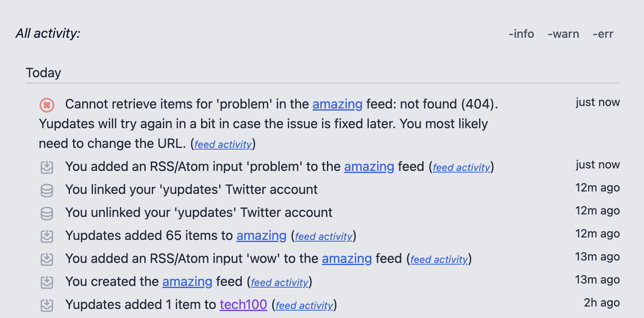Open feed activity link for the tech100 entry
This screenshot has height=318, width=644.
304,305
